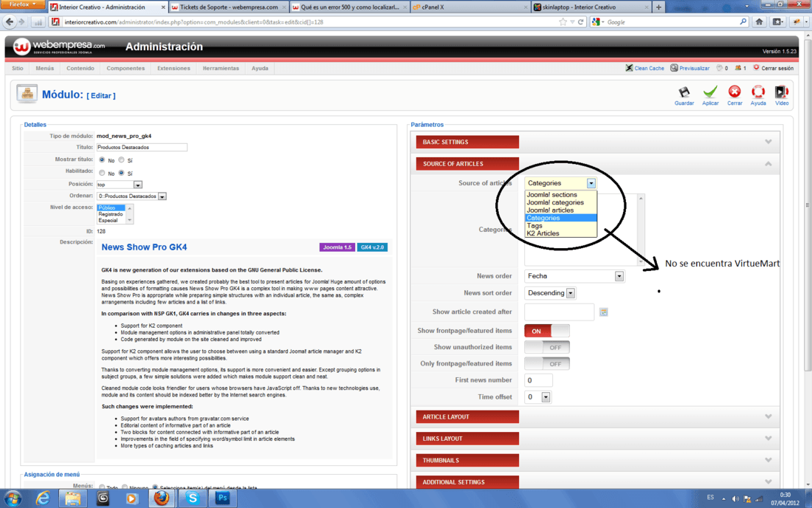812x508 pixels.
Task: Open Source of articles dropdown arrow
Action: (x=591, y=183)
